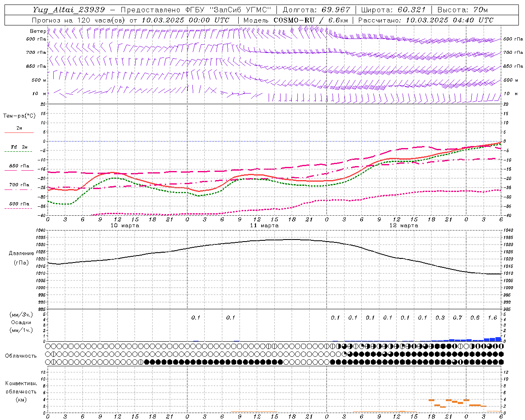Screen dimensions: 525x420
Task: Select the computed time 10.03.2025 04:40 UTC
Action: 450,20
